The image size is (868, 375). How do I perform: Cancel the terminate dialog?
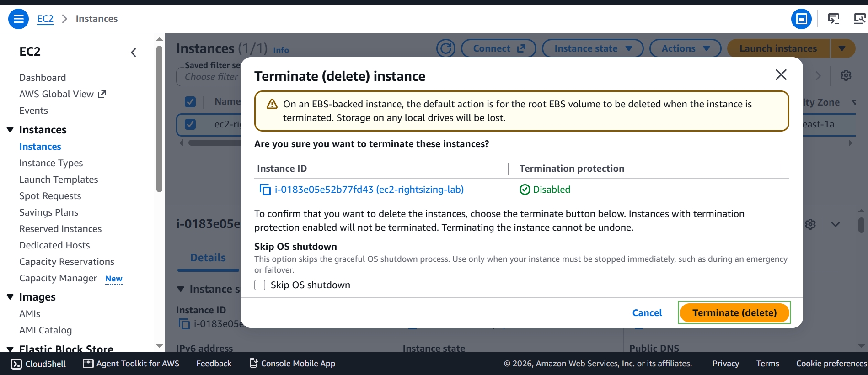coord(647,313)
